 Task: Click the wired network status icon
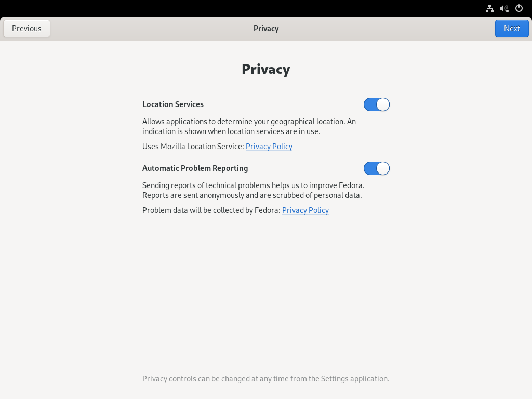pos(489,8)
